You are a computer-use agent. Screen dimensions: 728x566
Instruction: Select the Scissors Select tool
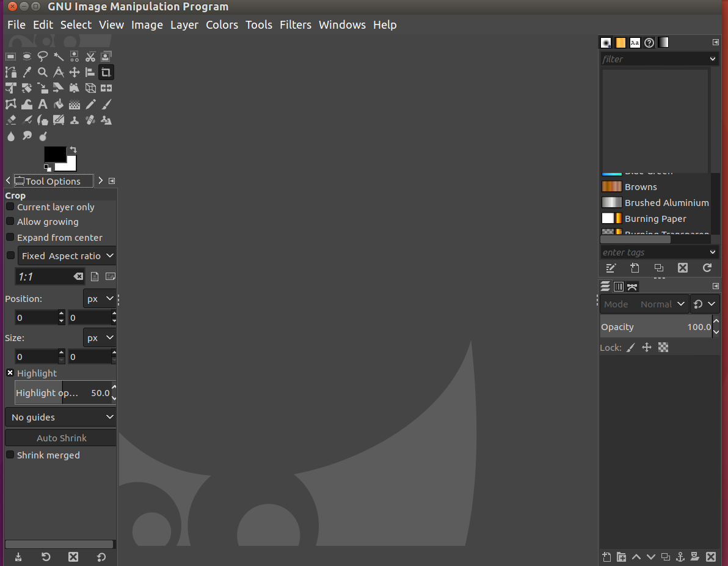90,57
